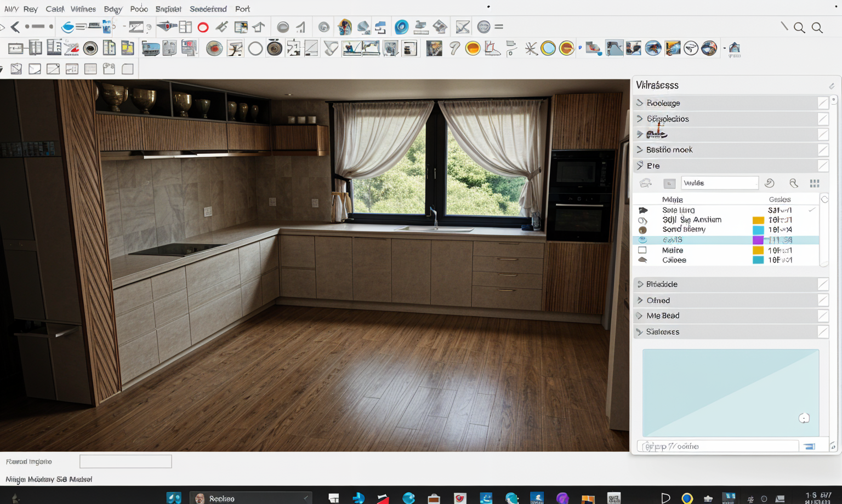Click the grid view icon in panel

click(x=815, y=184)
